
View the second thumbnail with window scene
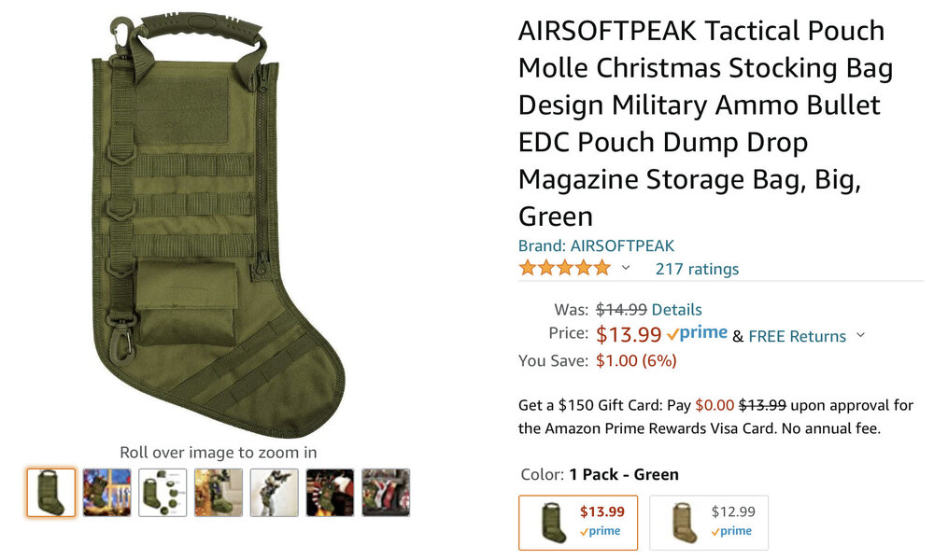(106, 493)
